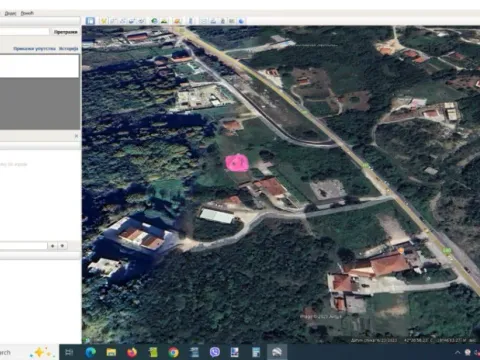Select the Add Path tool
This screenshot has height=360, width=480.
[122, 21]
